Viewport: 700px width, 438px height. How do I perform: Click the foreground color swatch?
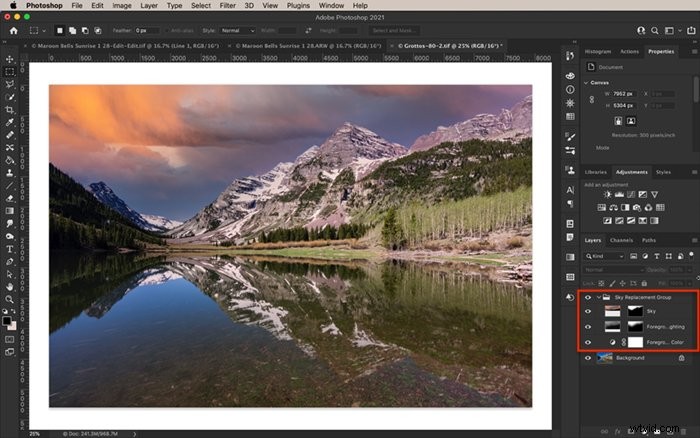(7, 321)
